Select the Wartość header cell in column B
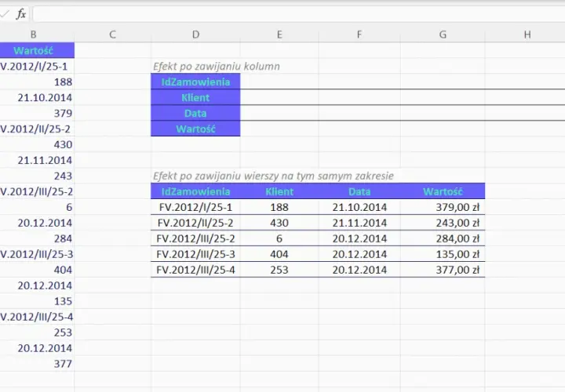The height and width of the screenshot is (392, 565). click(x=37, y=50)
